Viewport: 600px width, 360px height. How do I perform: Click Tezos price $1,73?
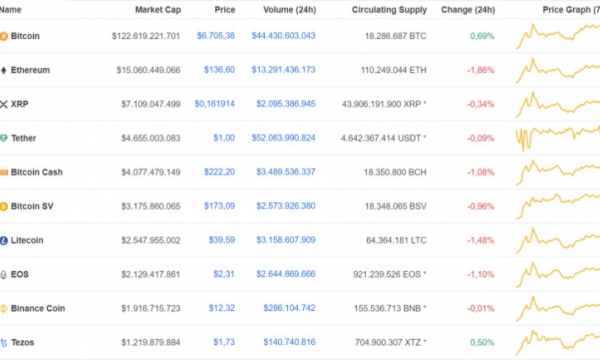coord(224,342)
